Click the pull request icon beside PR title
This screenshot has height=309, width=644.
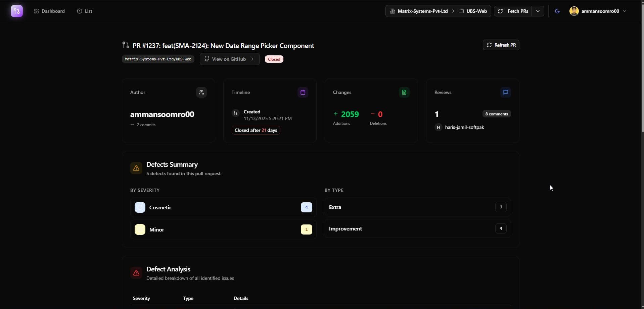pos(126,45)
